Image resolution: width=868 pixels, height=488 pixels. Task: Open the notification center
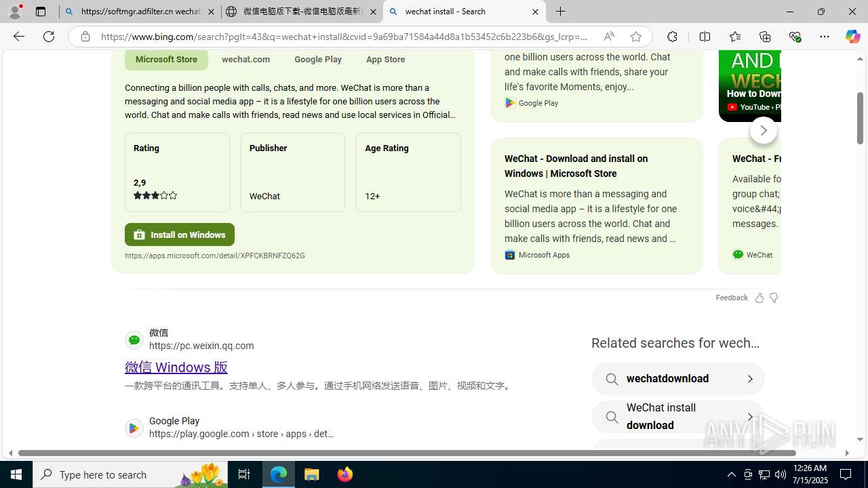tap(846, 474)
